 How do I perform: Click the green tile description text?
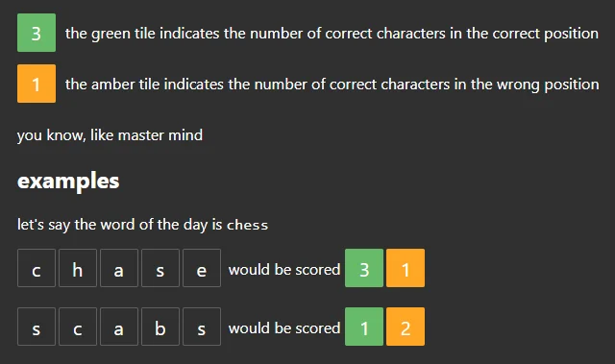[332, 34]
